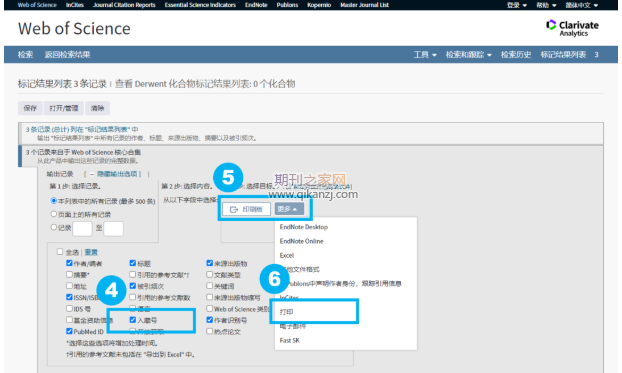Choose 电子邮件 from export menu

pos(293,326)
